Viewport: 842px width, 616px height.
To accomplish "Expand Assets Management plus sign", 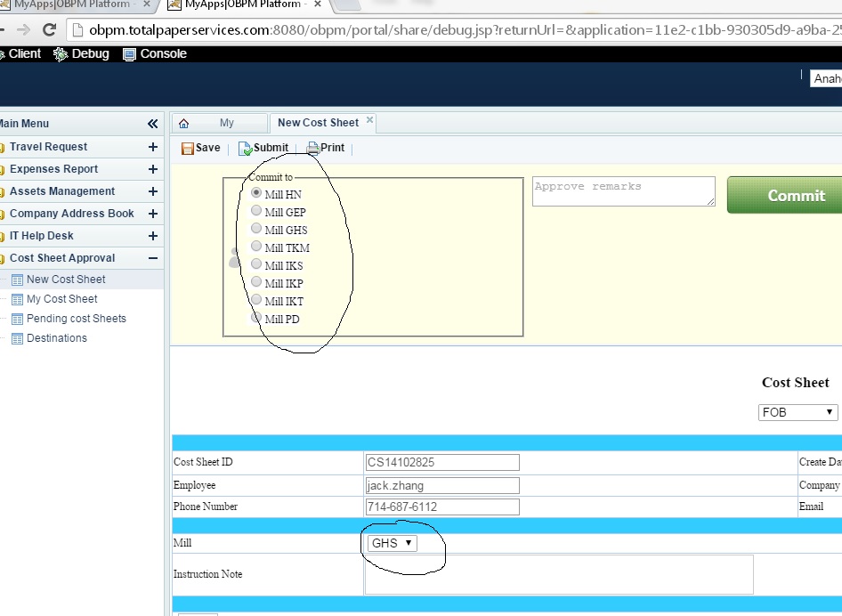I will click(152, 191).
